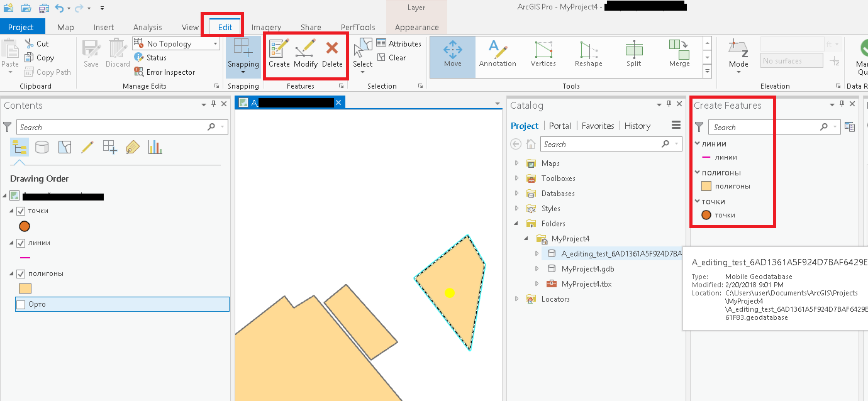Open edit Status

(150, 58)
